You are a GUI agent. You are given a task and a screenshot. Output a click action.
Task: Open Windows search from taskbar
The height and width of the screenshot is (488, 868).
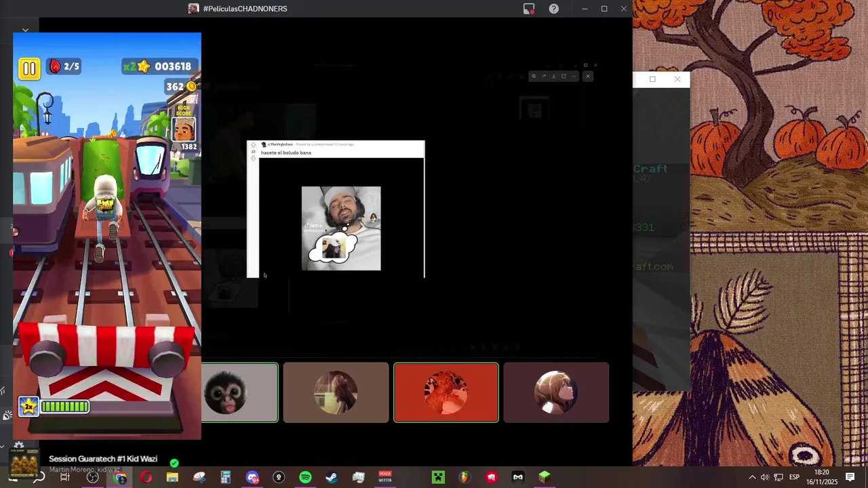pyautogui.click(x=39, y=478)
